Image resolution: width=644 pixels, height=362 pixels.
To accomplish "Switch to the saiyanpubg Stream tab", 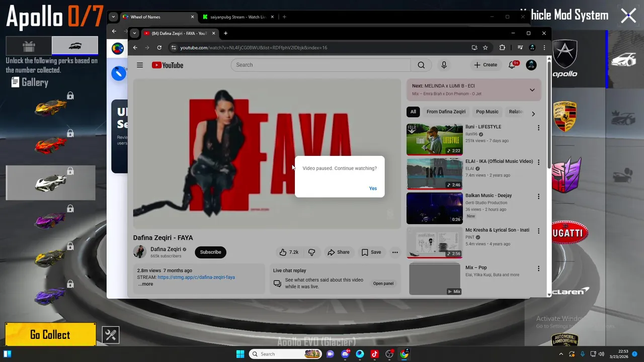I will 238,17.
